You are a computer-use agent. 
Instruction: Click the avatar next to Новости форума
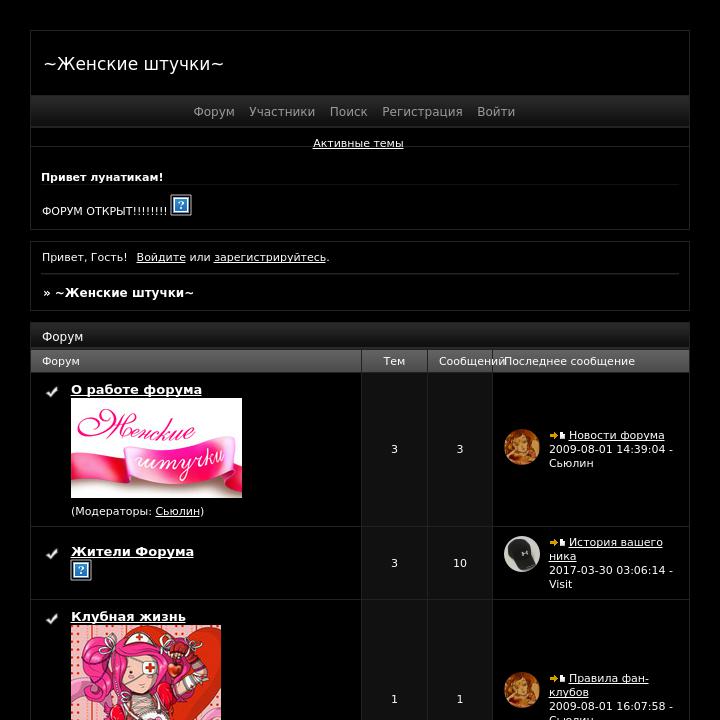click(x=522, y=447)
